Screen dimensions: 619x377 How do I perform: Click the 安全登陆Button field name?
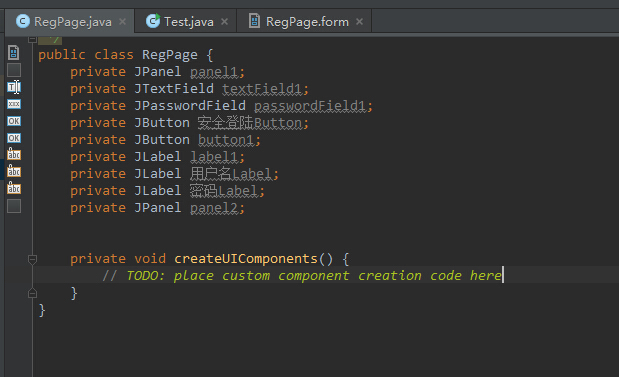(249, 123)
